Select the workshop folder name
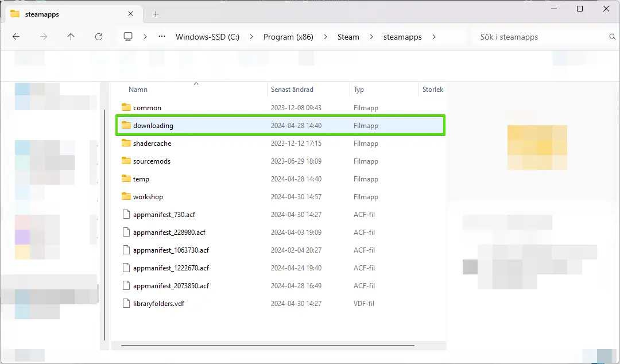Screen dimensions: 620x364 point(148,197)
